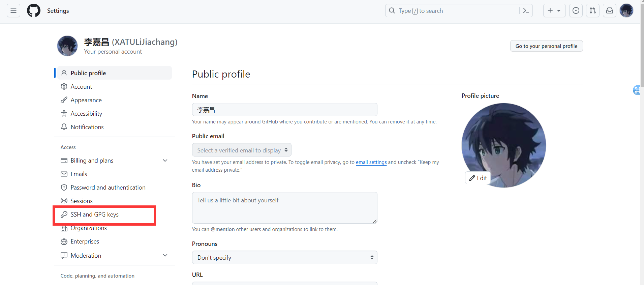Select Public profile in sidebar
Viewport: 644px width, 285px height.
115,73
